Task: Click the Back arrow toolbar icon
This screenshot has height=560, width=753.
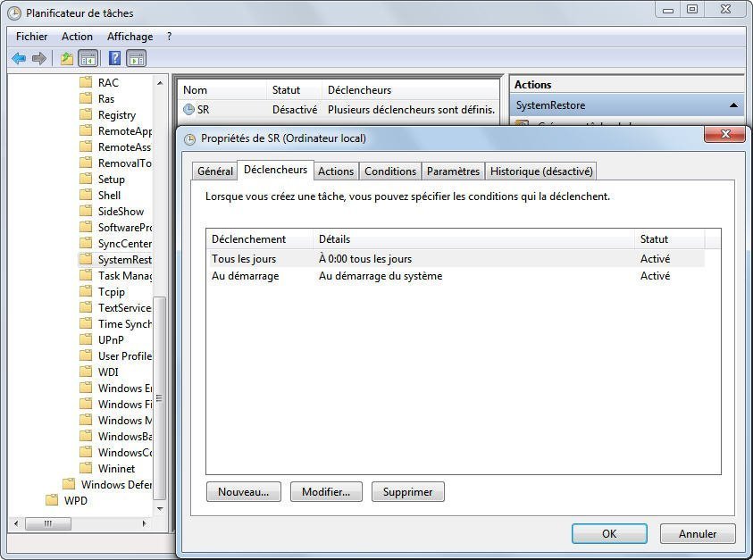Action: click(19, 59)
